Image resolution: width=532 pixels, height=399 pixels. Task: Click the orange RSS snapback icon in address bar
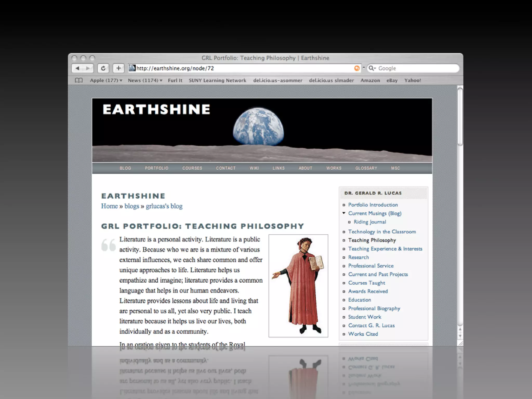point(357,68)
